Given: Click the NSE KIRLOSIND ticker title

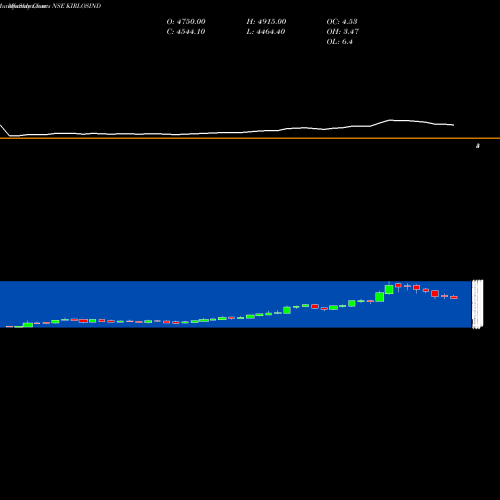Looking at the screenshot, I should [76, 6].
